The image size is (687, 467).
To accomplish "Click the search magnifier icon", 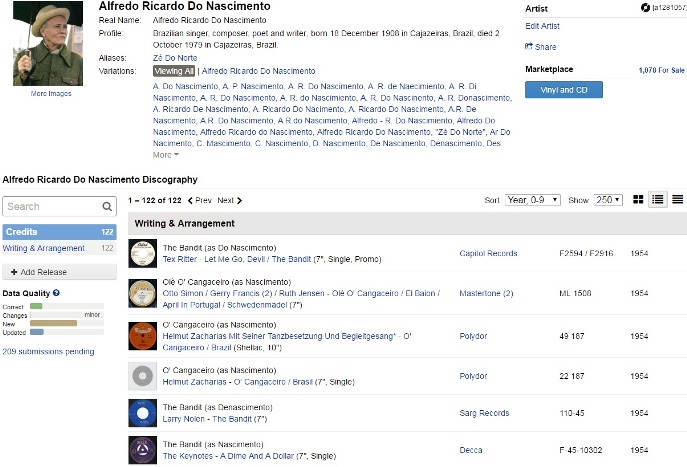I will click(107, 207).
